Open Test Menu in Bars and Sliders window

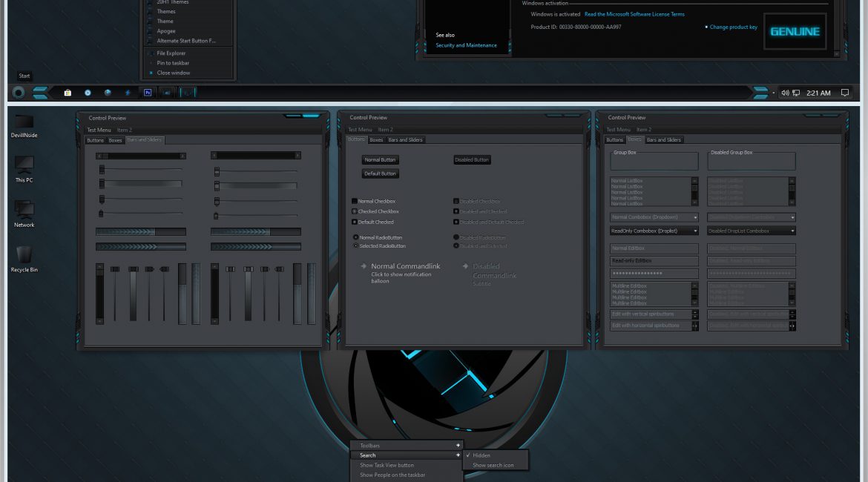pyautogui.click(x=99, y=130)
